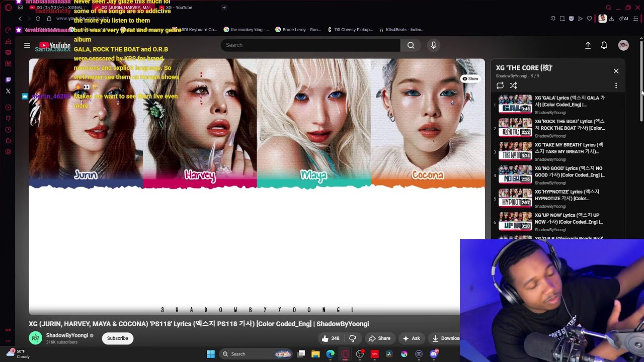The width and height of the screenshot is (644, 362).
Task: Open the browser search tabs icon
Action: coord(608,8)
